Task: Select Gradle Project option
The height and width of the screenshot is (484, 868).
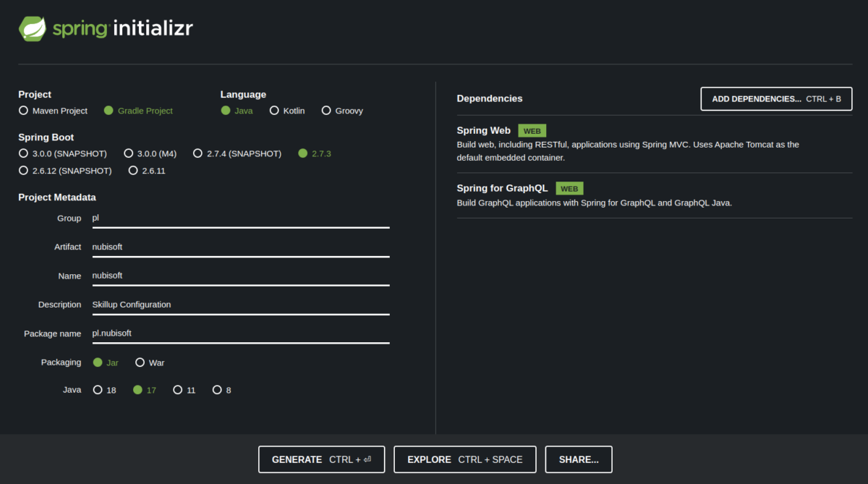Action: 109,111
